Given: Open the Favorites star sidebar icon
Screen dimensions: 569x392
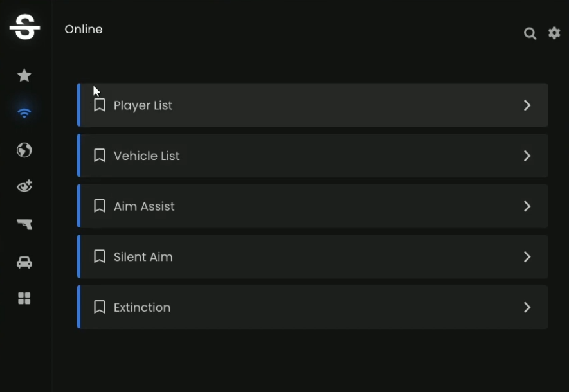Looking at the screenshot, I should click(x=24, y=76).
